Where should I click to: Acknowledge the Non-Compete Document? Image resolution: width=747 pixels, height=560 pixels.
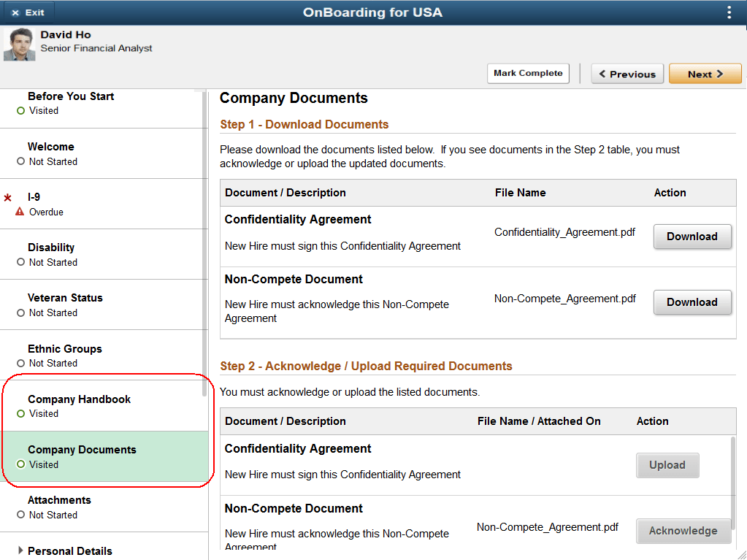tap(683, 531)
